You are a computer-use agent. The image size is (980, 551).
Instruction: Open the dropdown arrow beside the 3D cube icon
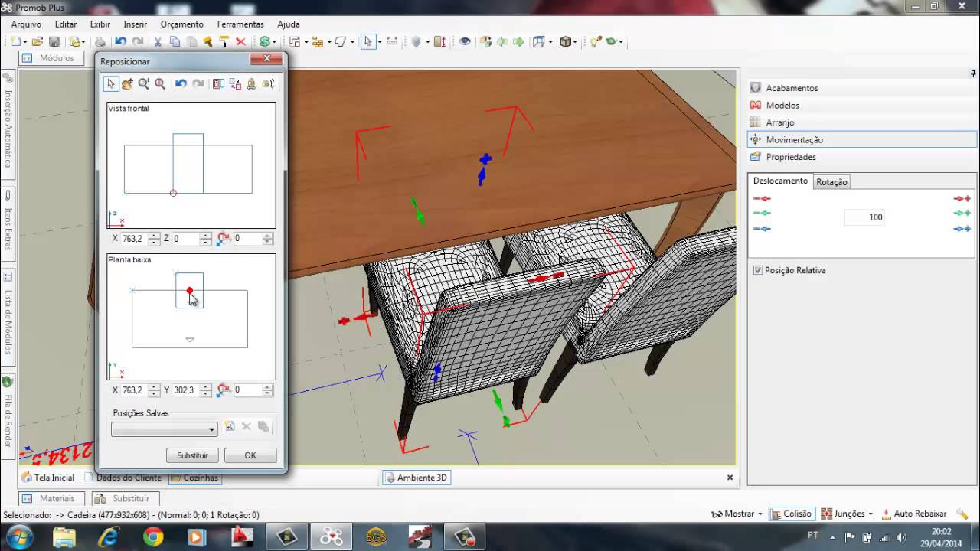tap(576, 42)
